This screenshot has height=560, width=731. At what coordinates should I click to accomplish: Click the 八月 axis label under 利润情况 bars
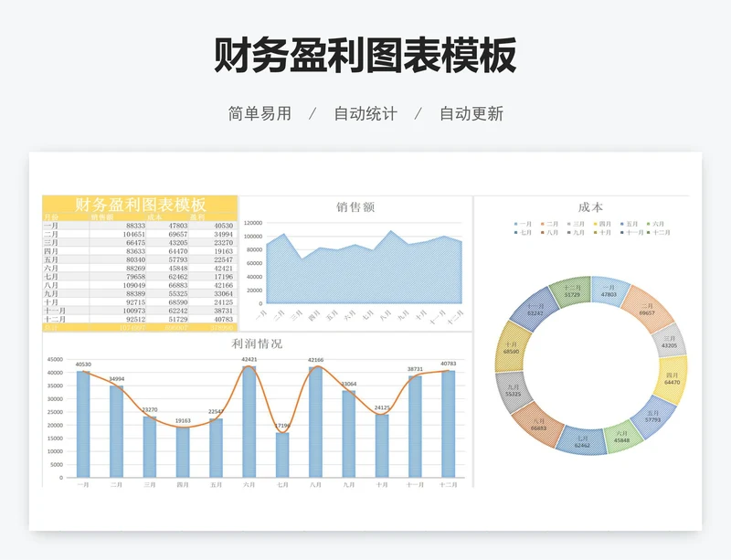pos(315,485)
